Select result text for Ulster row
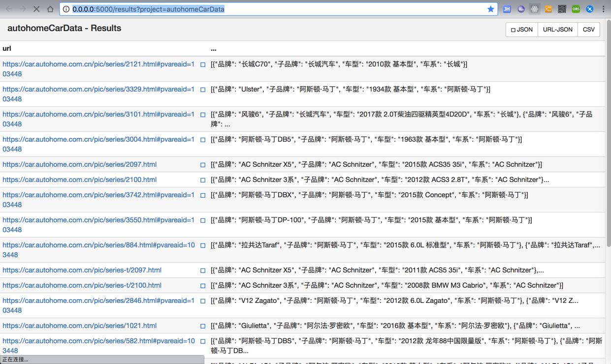 (350, 89)
